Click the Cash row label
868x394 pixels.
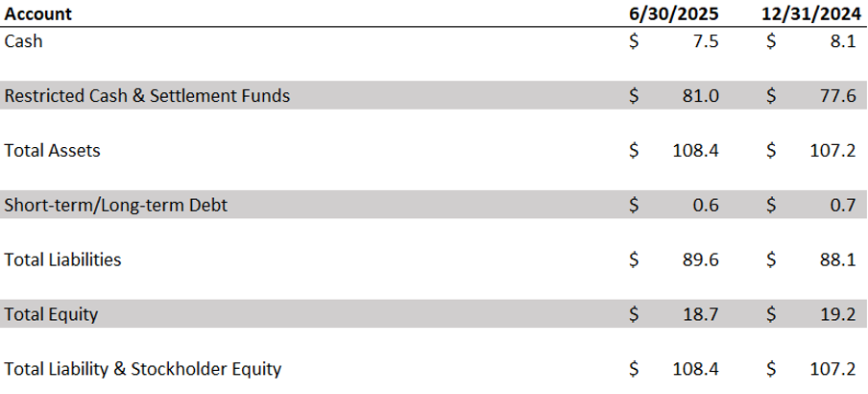[x=23, y=41]
